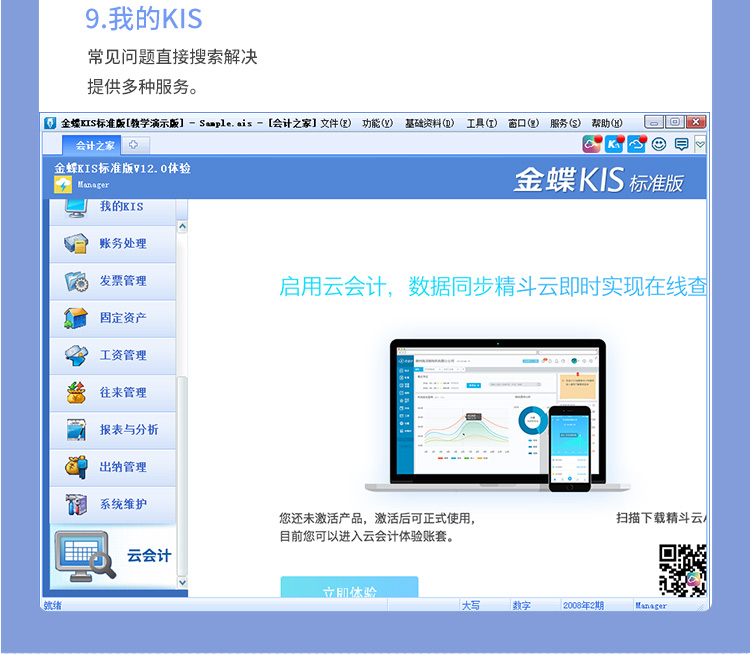Click the message chat bubble icon
The image size is (750, 654).
coord(681,144)
